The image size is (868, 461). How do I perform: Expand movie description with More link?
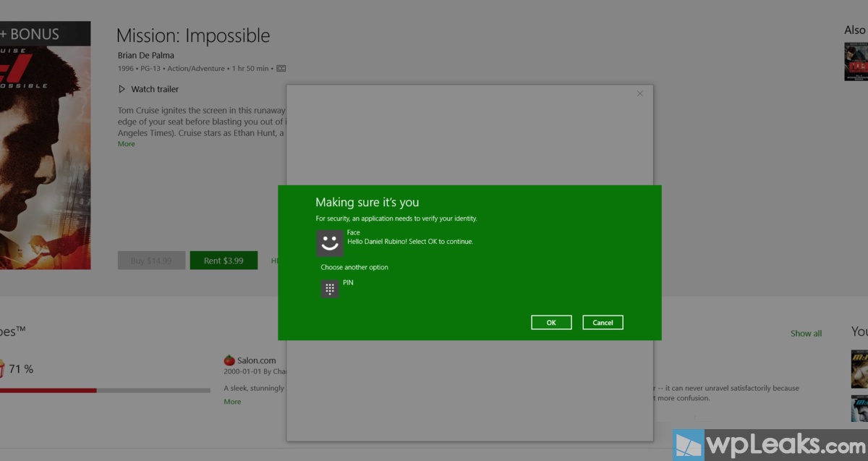[127, 144]
